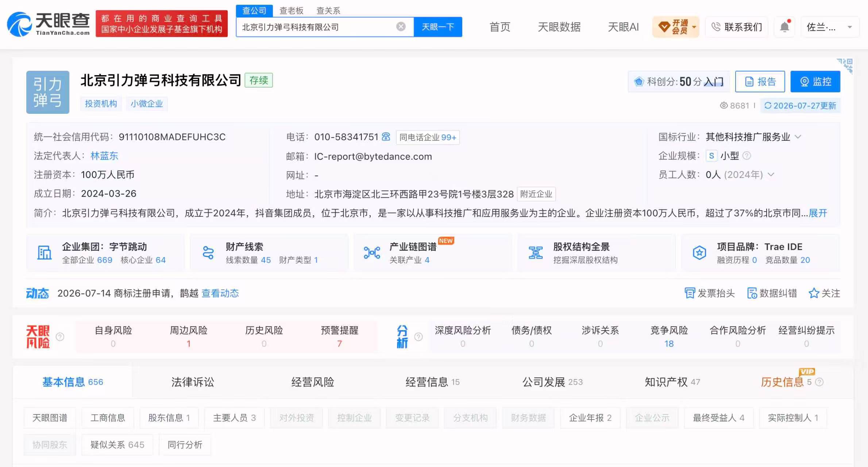This screenshot has width=868, height=467.
Task: Switch to the 历史信息 VIP tab
Action: pos(786,382)
